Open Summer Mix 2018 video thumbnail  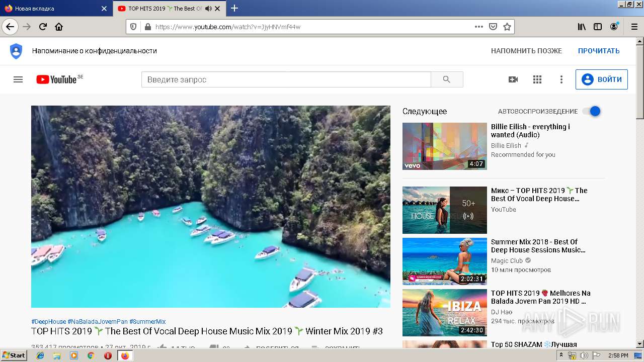(445, 261)
